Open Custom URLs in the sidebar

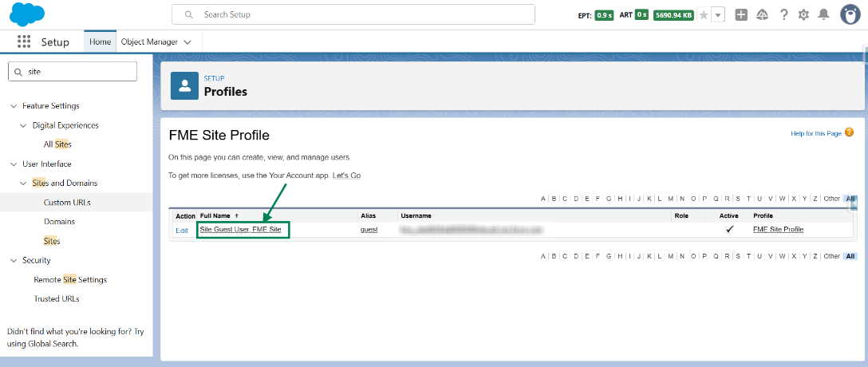[67, 203]
